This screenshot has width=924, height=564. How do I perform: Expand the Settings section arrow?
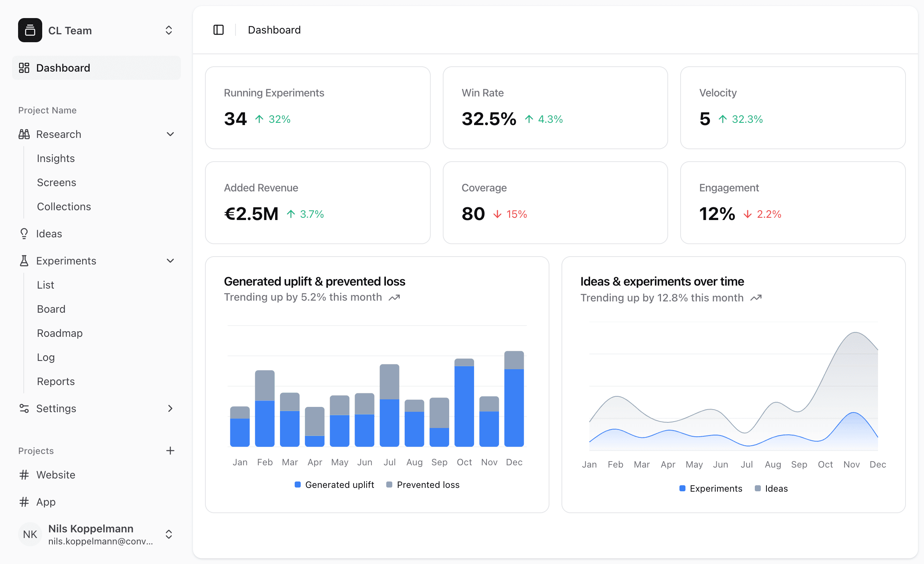pyautogui.click(x=170, y=408)
